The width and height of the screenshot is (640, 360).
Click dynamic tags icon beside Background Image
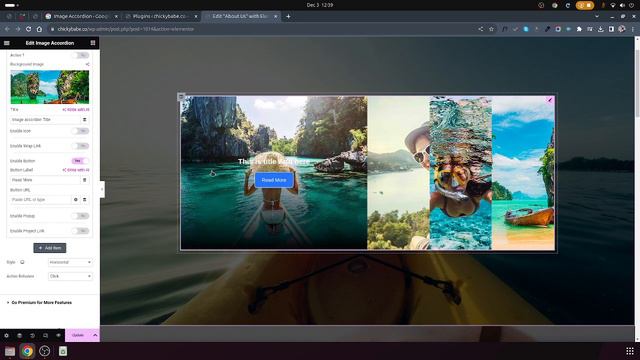(x=87, y=64)
